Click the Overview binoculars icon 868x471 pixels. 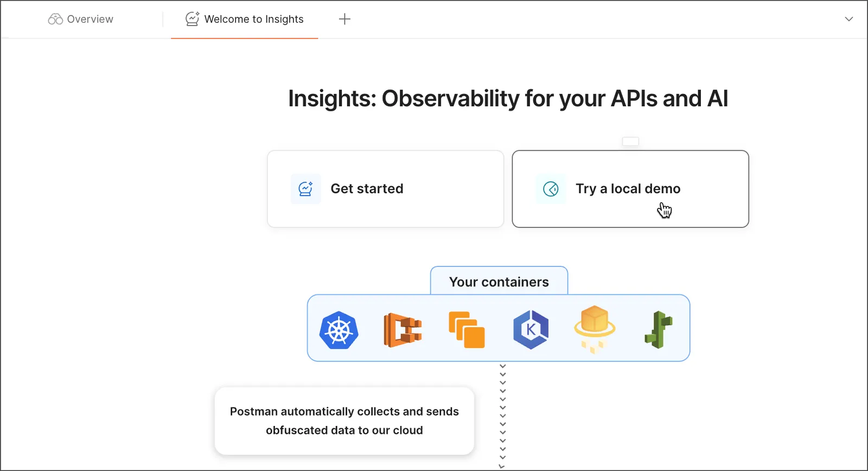click(55, 20)
